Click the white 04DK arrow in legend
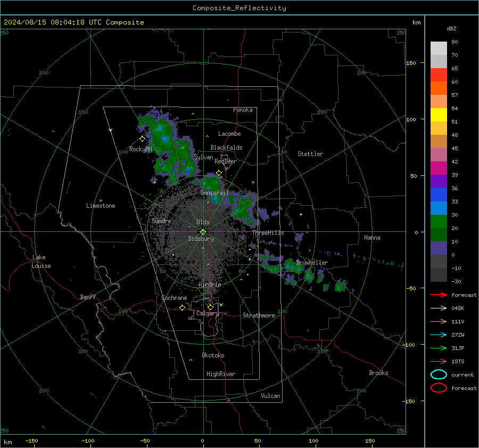 pyautogui.click(x=439, y=308)
